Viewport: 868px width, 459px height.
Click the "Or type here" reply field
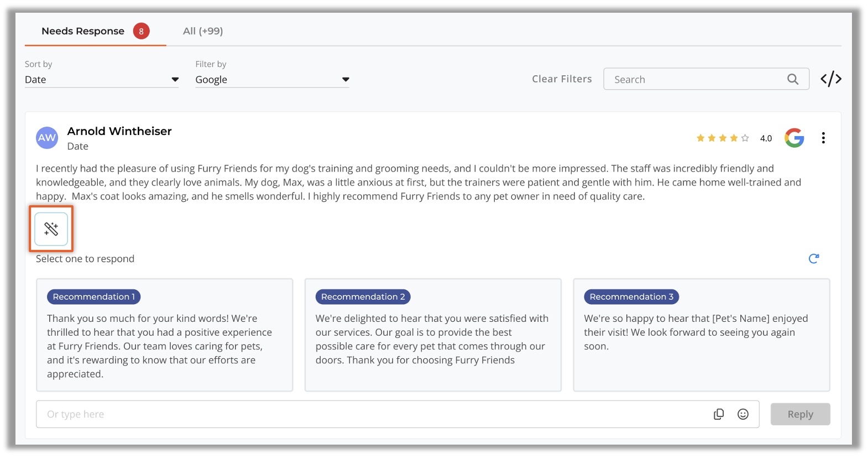tap(370, 414)
